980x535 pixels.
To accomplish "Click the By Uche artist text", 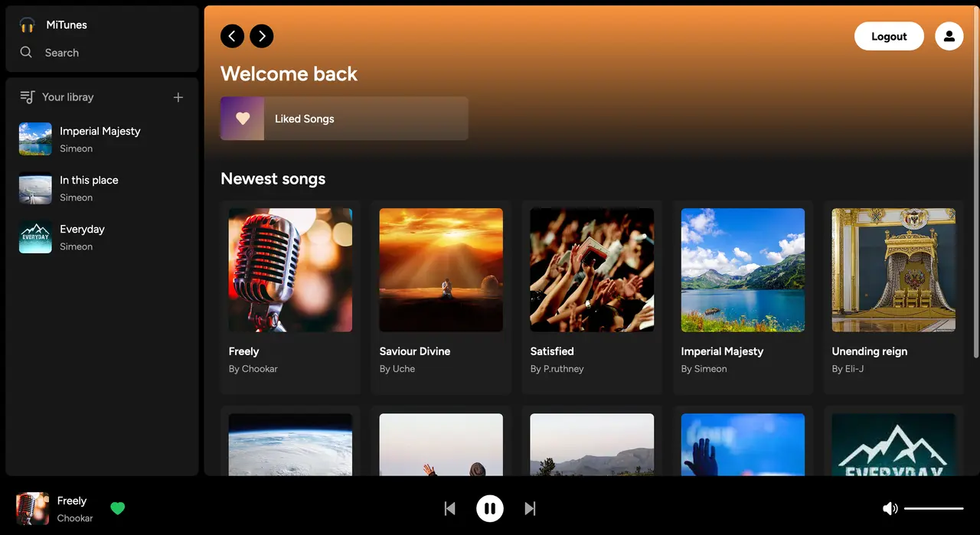I will tap(397, 369).
